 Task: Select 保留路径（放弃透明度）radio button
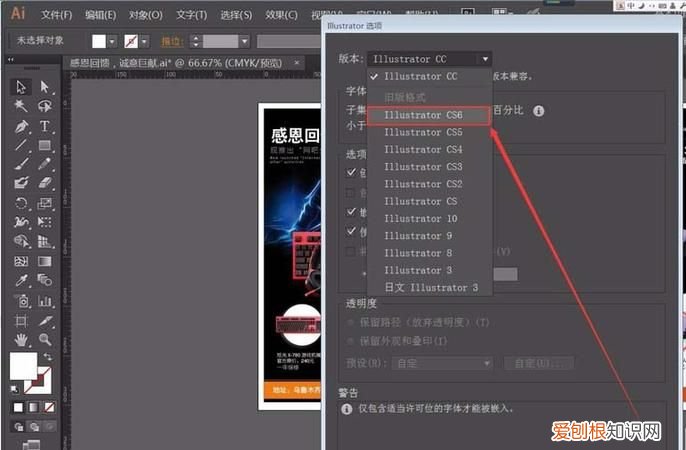click(350, 323)
